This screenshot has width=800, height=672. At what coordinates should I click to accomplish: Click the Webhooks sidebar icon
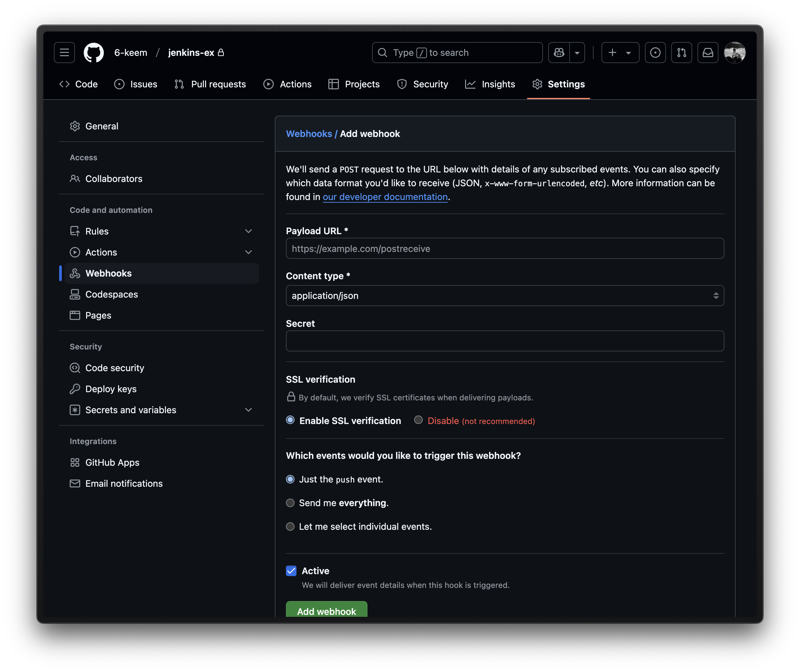75,273
